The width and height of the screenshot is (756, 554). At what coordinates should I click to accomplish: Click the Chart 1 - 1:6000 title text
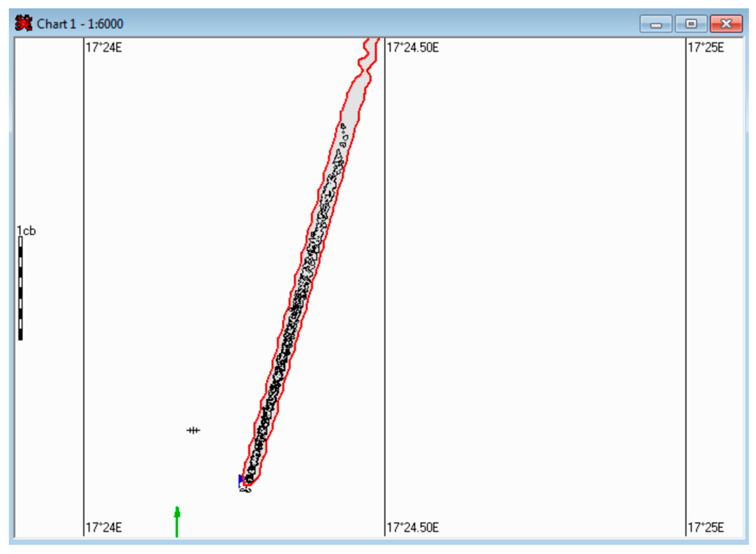click(x=80, y=24)
